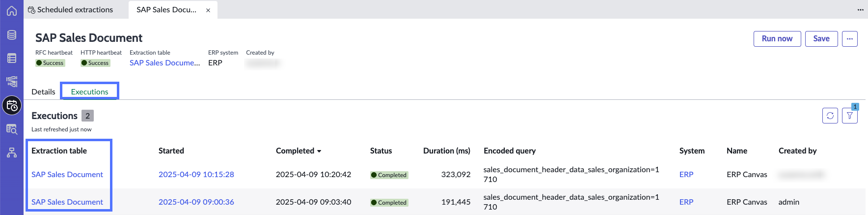Sort by the Created by column header
868x215 pixels.
[798, 151]
